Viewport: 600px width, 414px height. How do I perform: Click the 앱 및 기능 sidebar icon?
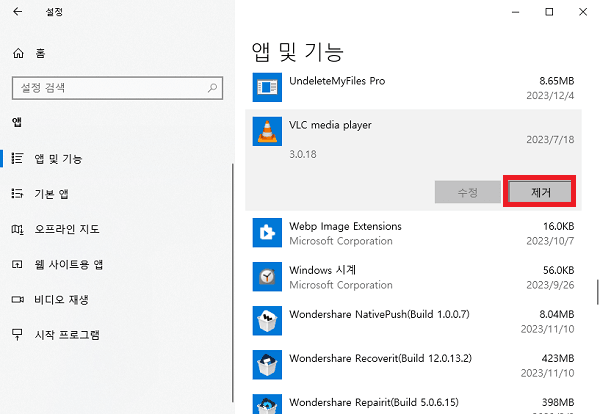click(17, 158)
